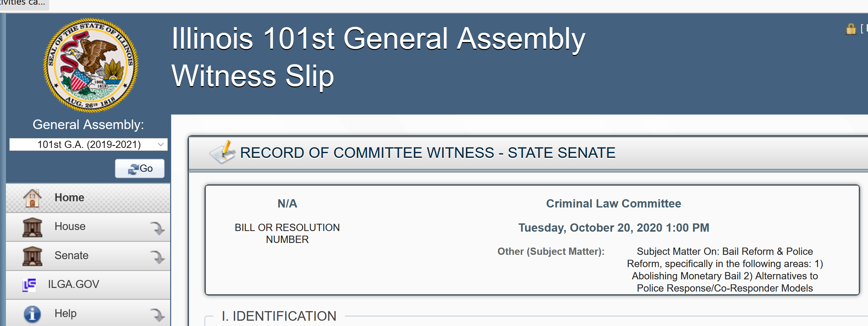Expand the Senate submenu arrow
This screenshot has width=868, height=326.
[x=157, y=256]
